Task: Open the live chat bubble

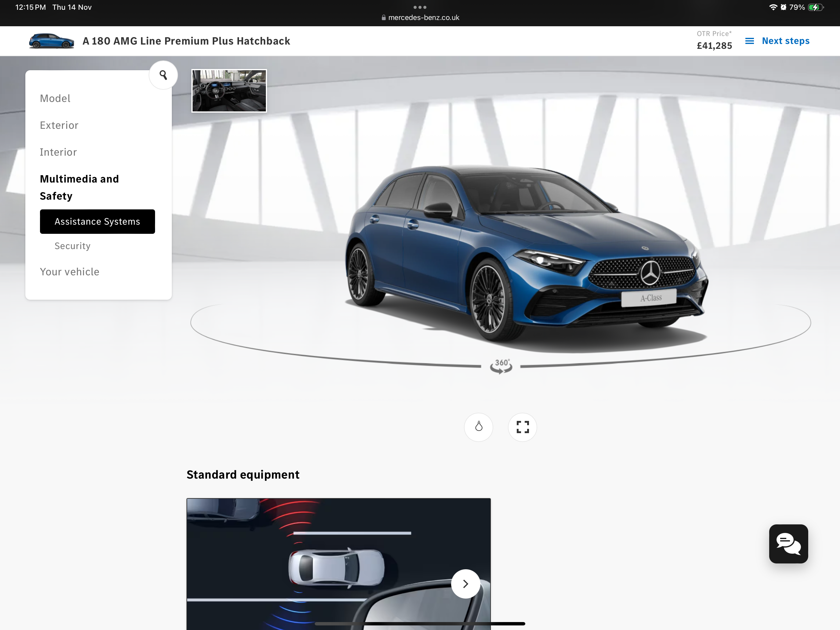Action: (788, 544)
